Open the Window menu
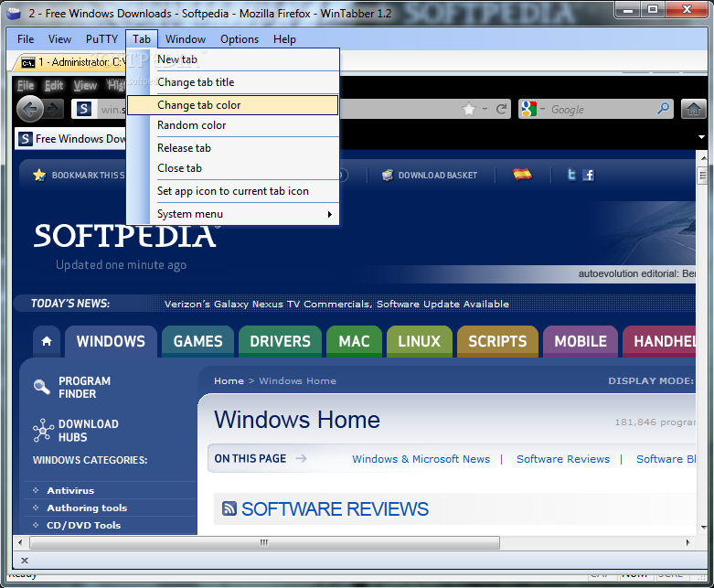The image size is (714, 588). click(x=186, y=39)
